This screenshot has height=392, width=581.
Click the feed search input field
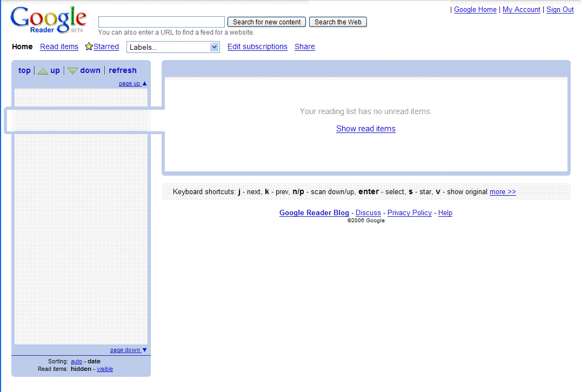point(162,22)
